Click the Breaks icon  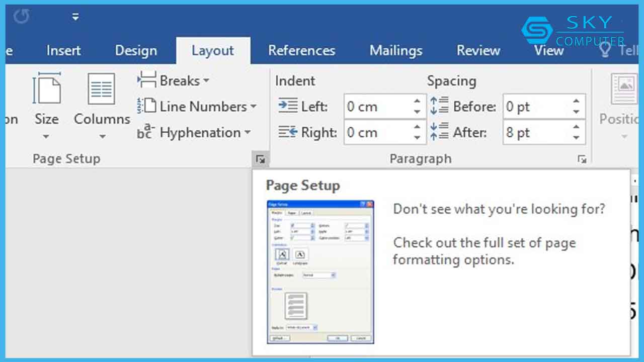pos(147,80)
